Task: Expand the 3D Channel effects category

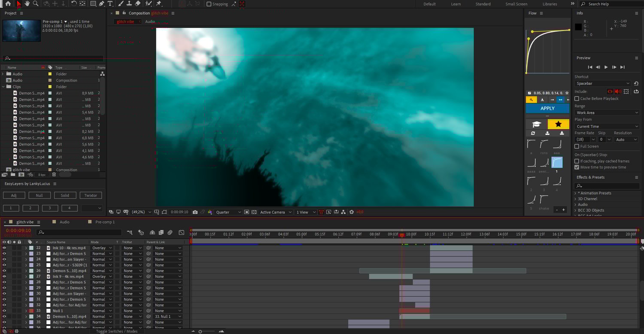Action: click(x=575, y=199)
